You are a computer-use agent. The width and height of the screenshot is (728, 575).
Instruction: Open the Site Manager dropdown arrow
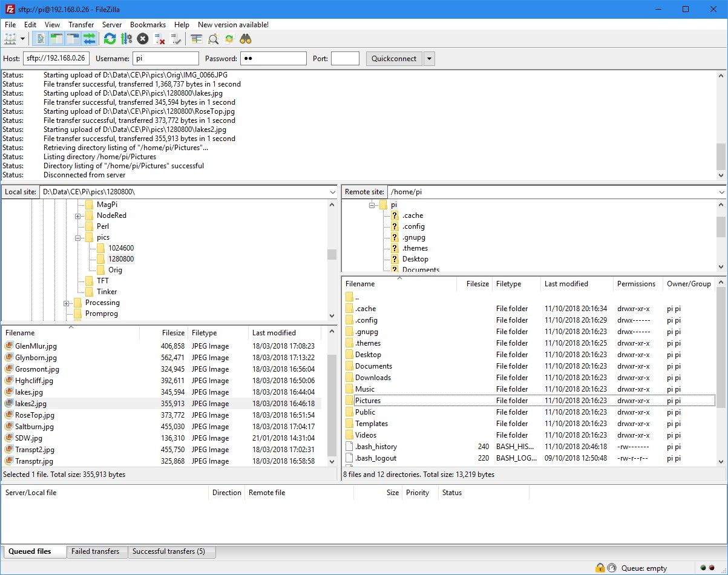tap(23, 39)
